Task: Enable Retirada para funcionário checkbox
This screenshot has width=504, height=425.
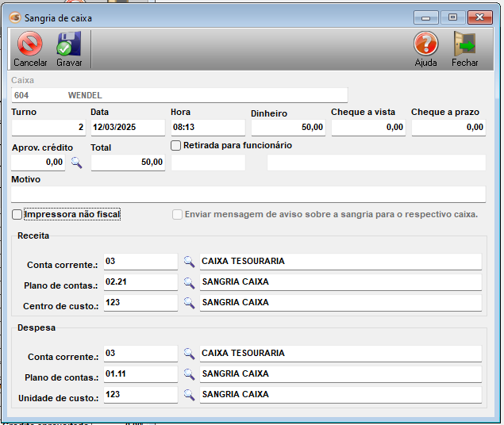Action: point(176,146)
